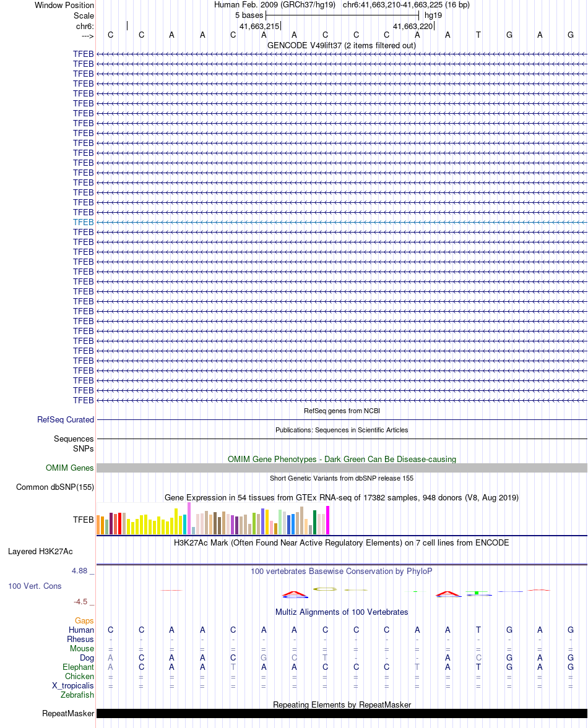Click the 'chr6:' ruler label

[x=85, y=27]
